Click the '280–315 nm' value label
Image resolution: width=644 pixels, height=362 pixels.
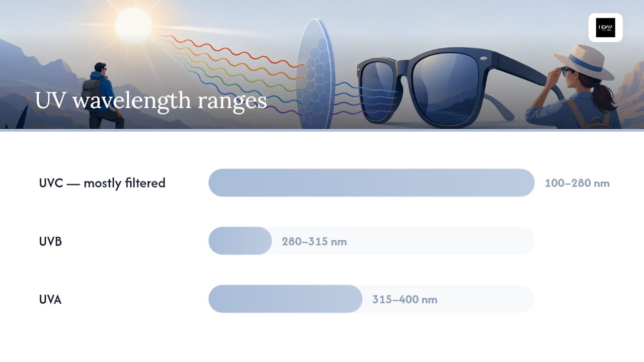[314, 241]
